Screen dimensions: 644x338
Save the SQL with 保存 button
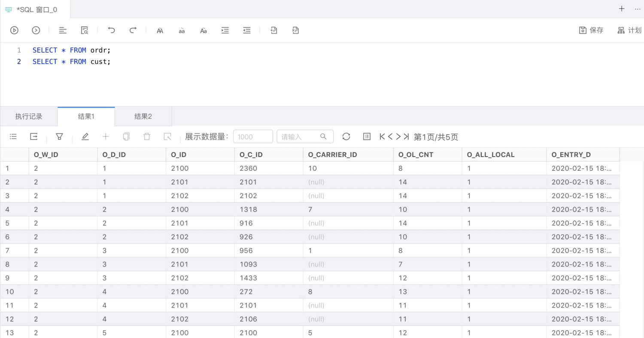tap(591, 30)
